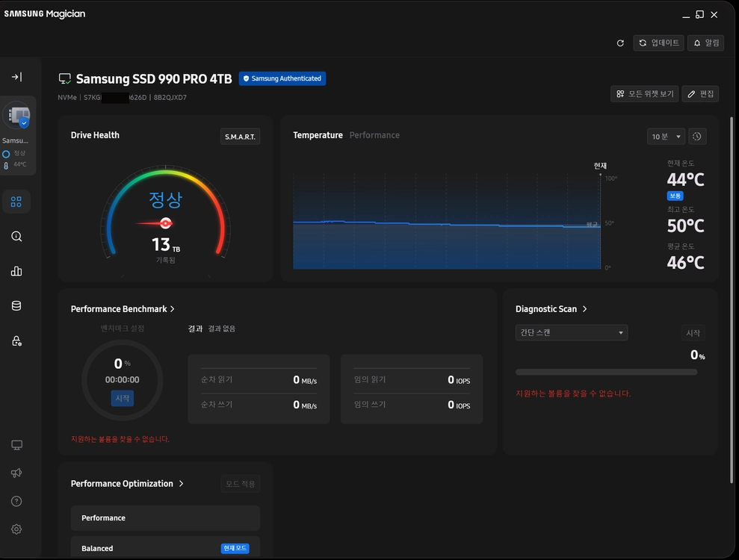Click the 임의 읽기 result row
Viewport: 739px width, 560px height.
[x=412, y=379]
